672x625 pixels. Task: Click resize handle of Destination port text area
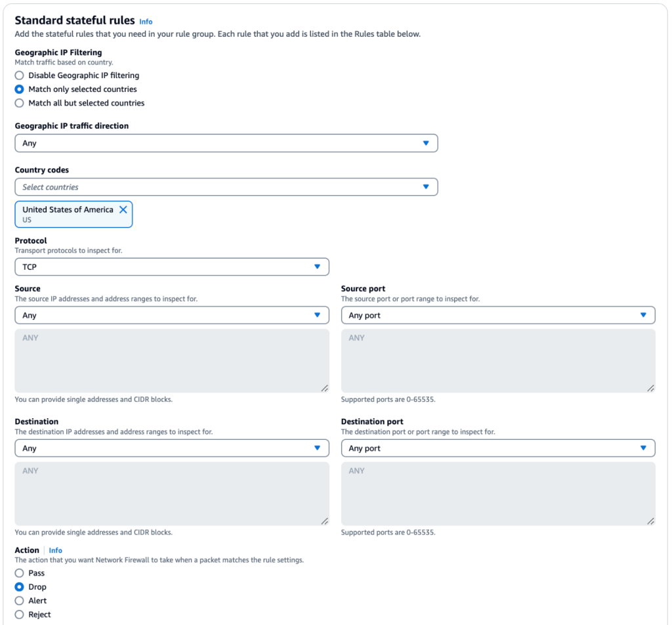click(x=650, y=521)
